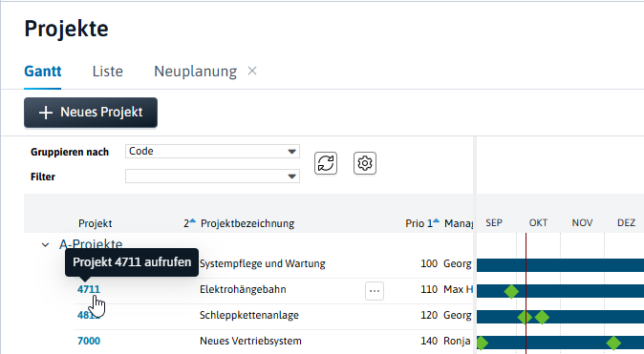The height and width of the screenshot is (354, 644).
Task: Click the OKT month header in timeline
Action: (x=538, y=222)
